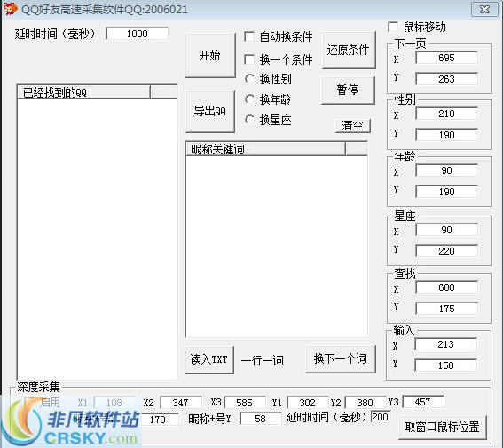Choose the 换星座 radio option
This screenshot has width=503, height=448.
249,120
